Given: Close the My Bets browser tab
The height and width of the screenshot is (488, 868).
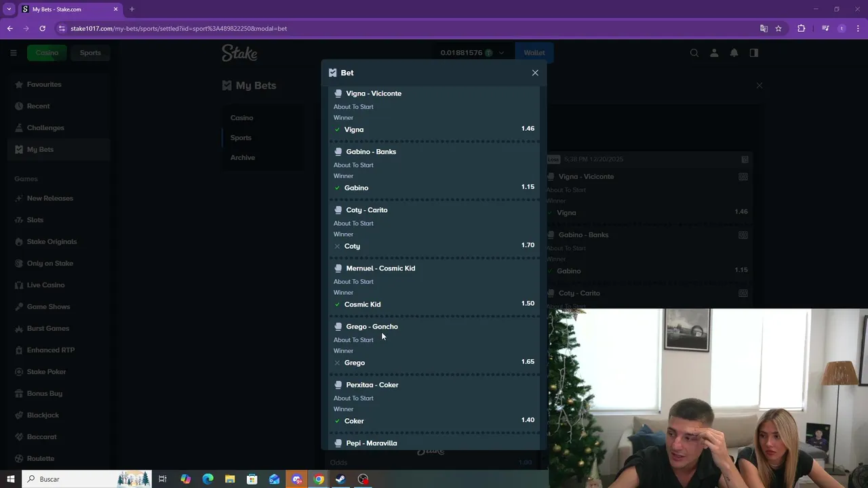Looking at the screenshot, I should [x=115, y=9].
